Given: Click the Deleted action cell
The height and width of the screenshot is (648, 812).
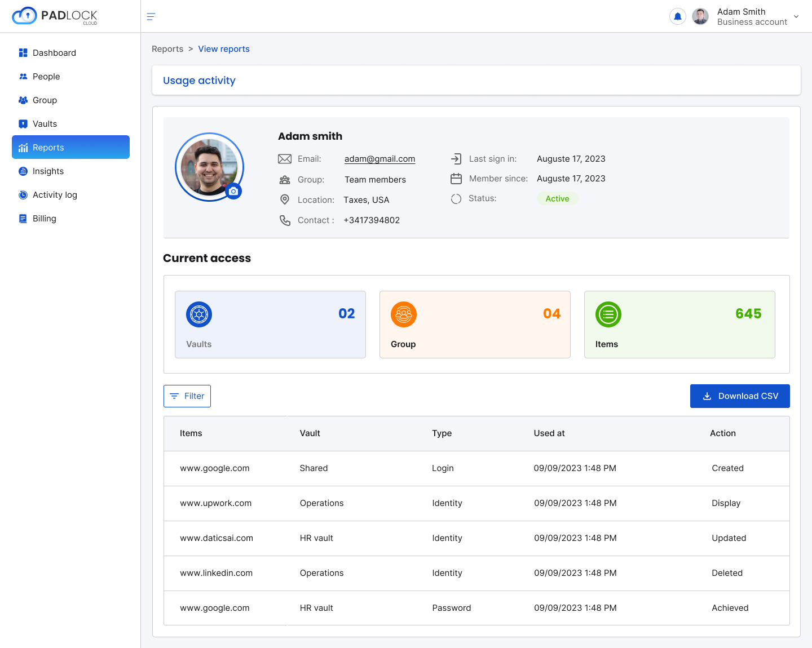Looking at the screenshot, I should pos(727,573).
